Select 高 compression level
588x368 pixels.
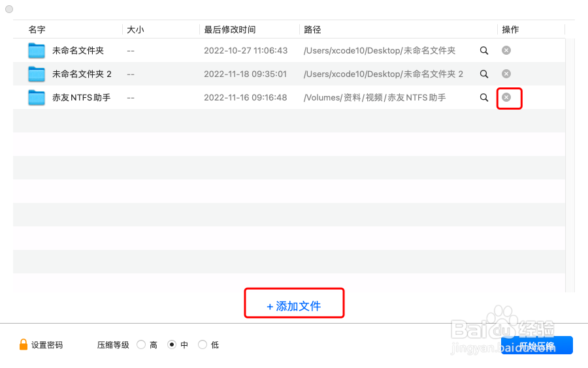pos(141,345)
